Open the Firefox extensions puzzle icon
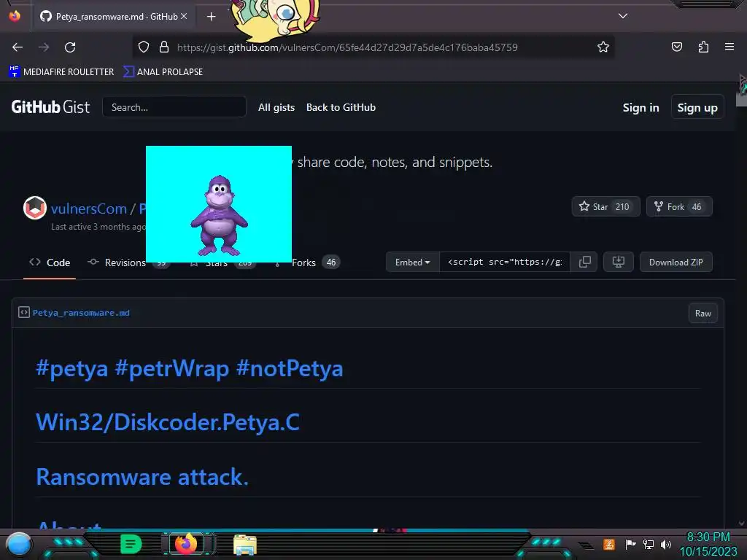Screen dimensions: 747x560 click(703, 47)
